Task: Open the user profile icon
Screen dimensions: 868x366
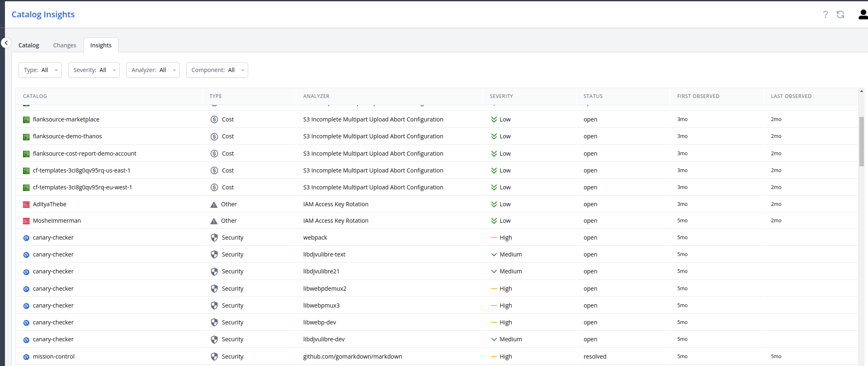Action: pyautogui.click(x=863, y=14)
